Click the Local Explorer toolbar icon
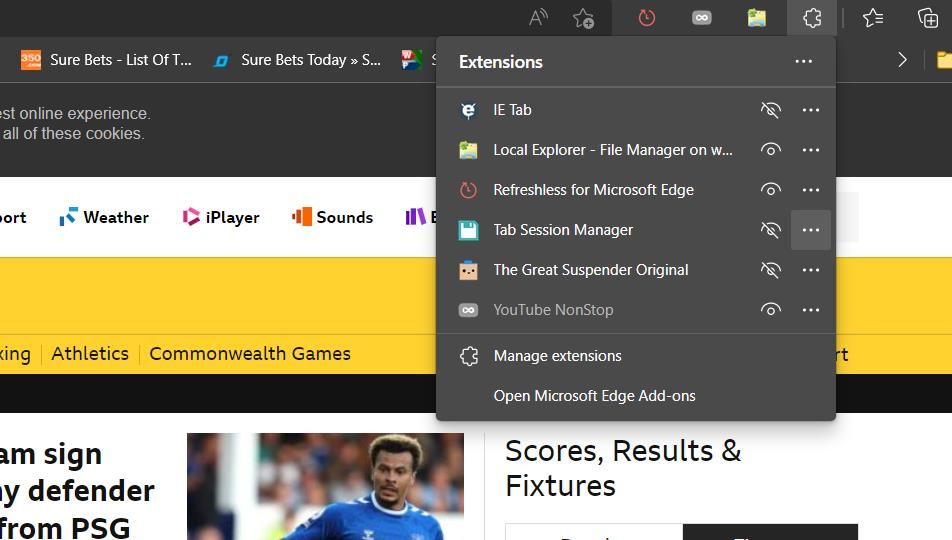Viewport: 952px width, 540px height. [x=756, y=18]
